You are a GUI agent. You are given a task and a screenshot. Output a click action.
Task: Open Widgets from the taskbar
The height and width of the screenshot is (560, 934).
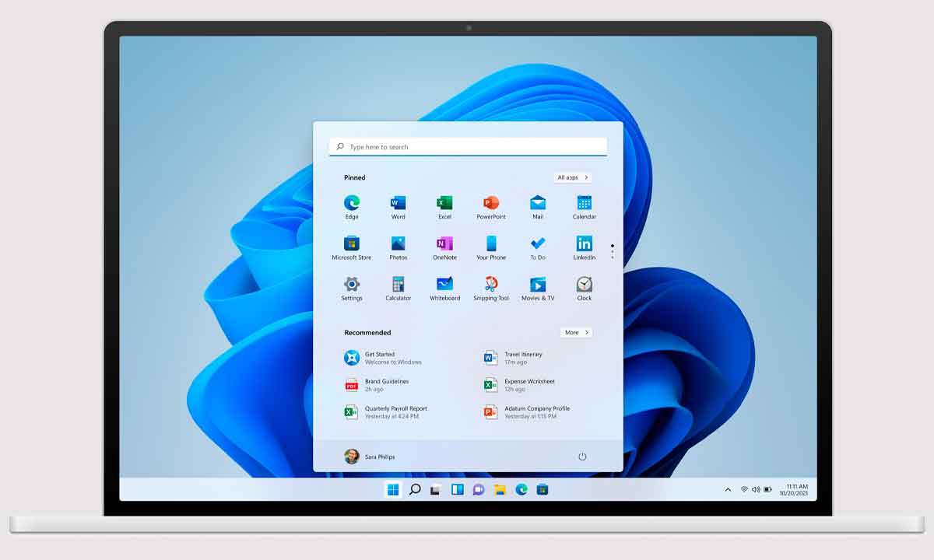click(457, 489)
